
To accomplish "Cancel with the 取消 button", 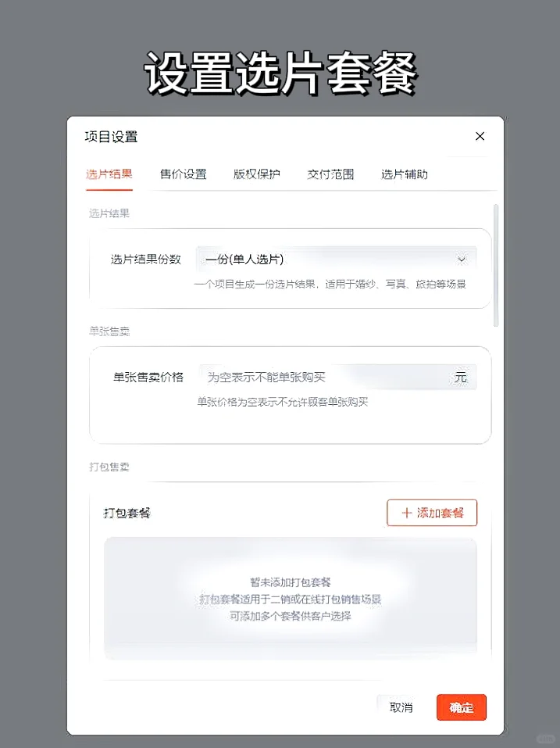I will (x=401, y=707).
